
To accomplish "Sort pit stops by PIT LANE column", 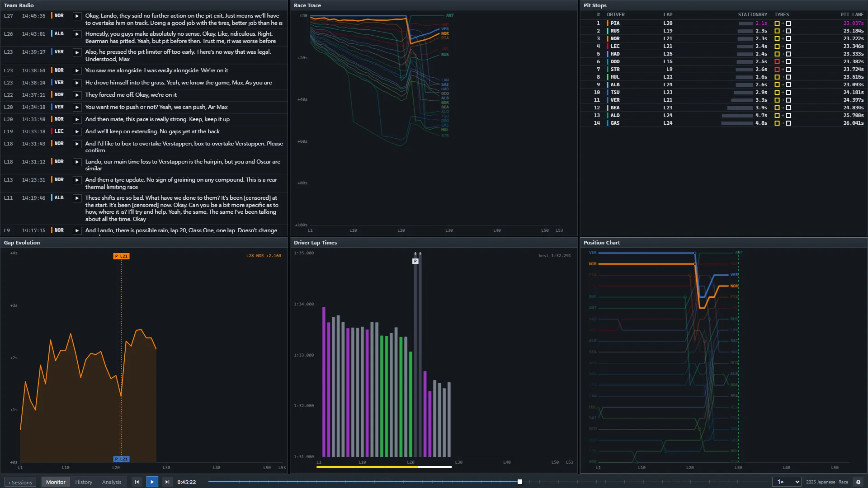I will [x=852, y=15].
